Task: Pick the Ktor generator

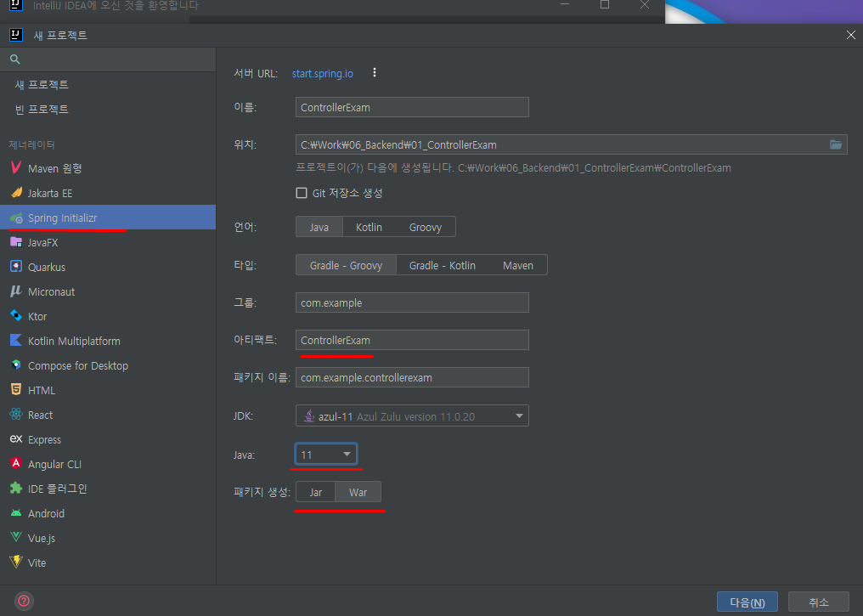Action: 108,317
